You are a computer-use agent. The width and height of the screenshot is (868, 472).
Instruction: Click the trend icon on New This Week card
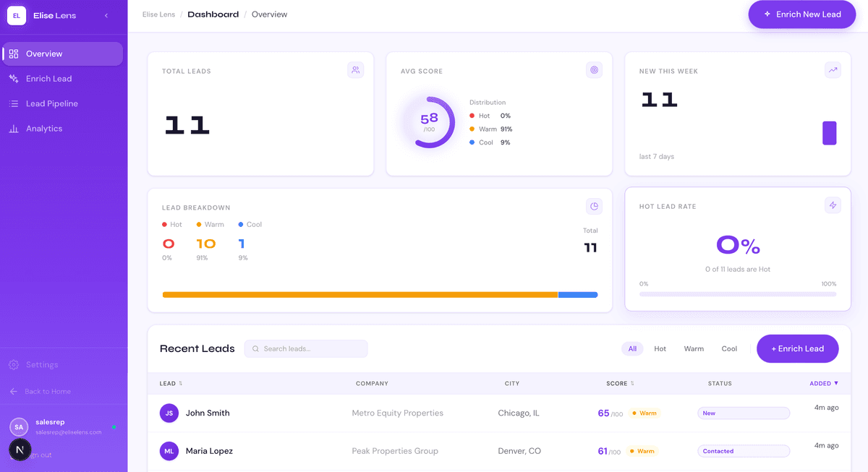tap(833, 70)
